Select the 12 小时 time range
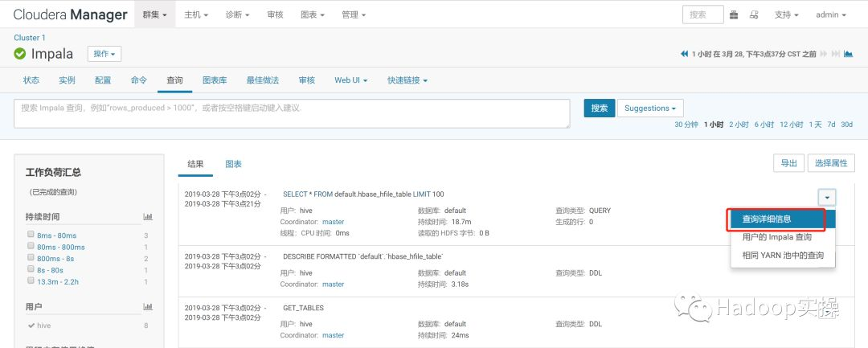This screenshot has width=868, height=348. (791, 125)
